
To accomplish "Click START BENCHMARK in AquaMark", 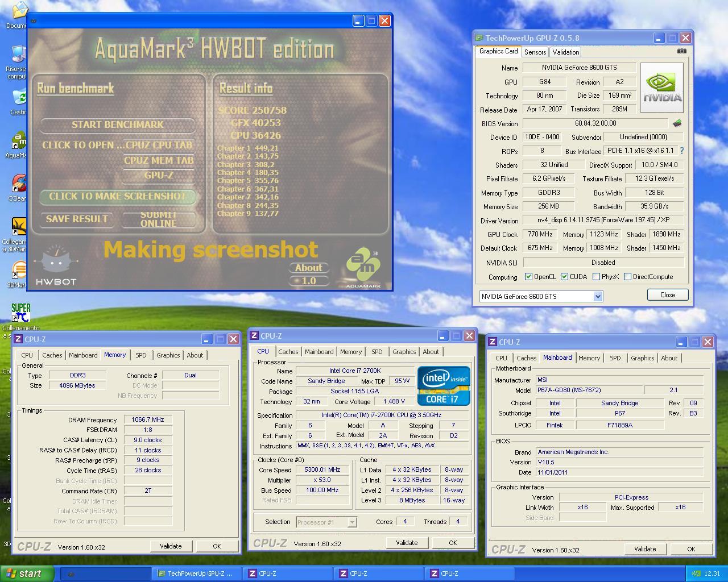I will [118, 124].
